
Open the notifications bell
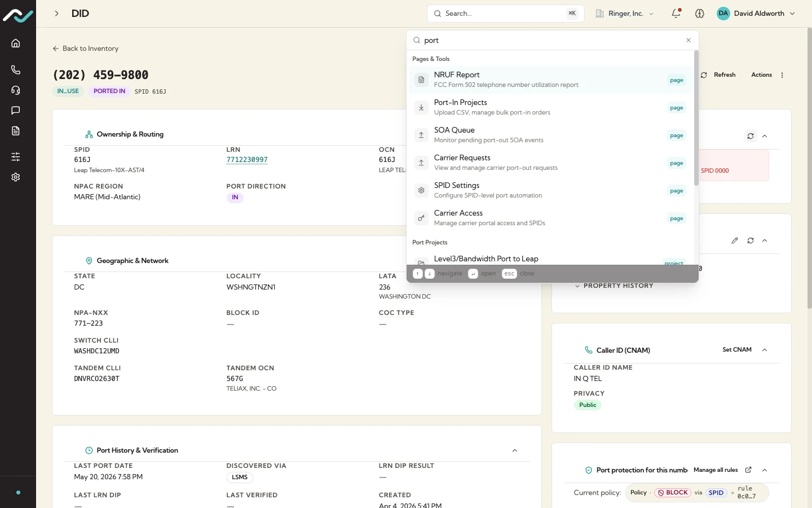676,14
